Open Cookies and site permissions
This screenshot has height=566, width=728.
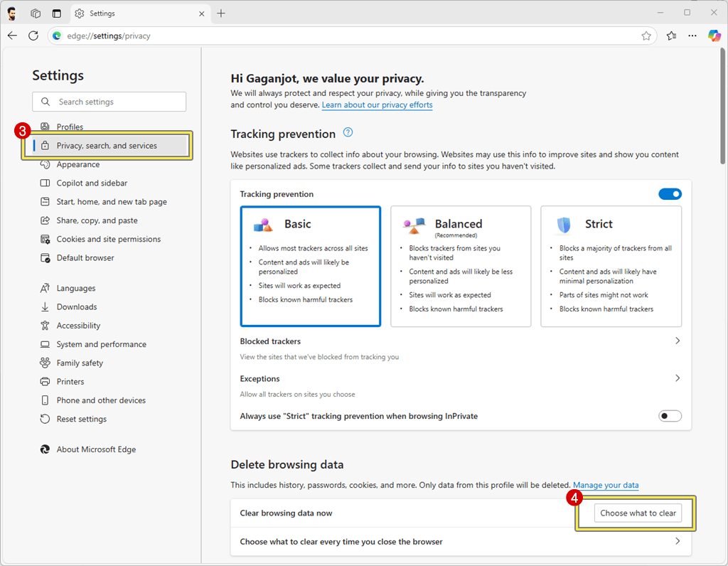pyautogui.click(x=109, y=239)
